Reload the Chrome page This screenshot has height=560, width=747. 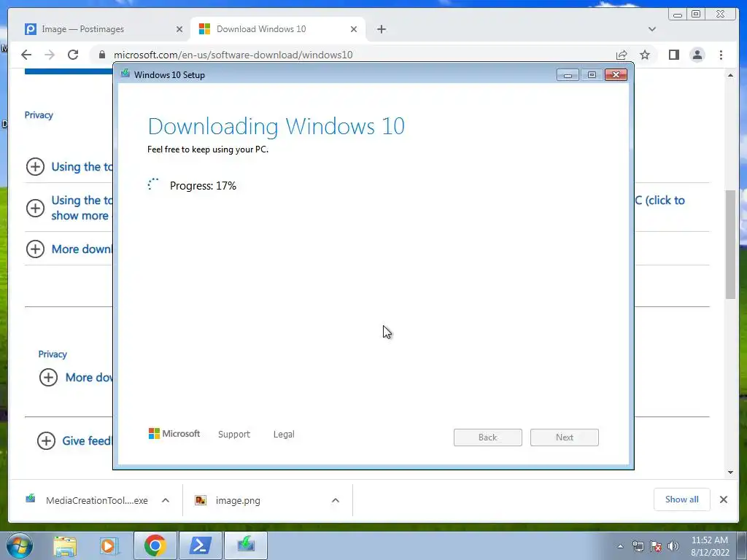(73, 55)
